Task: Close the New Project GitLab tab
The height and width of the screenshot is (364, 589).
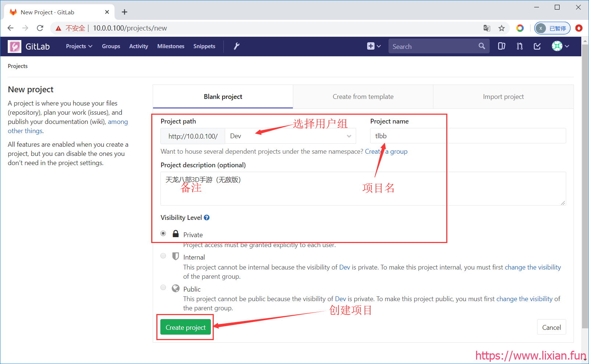Action: [x=107, y=12]
